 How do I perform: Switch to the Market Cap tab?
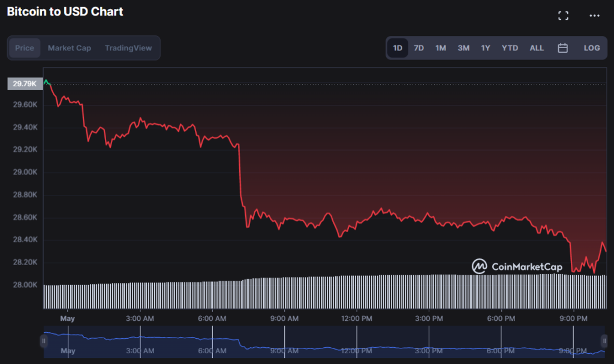70,47
